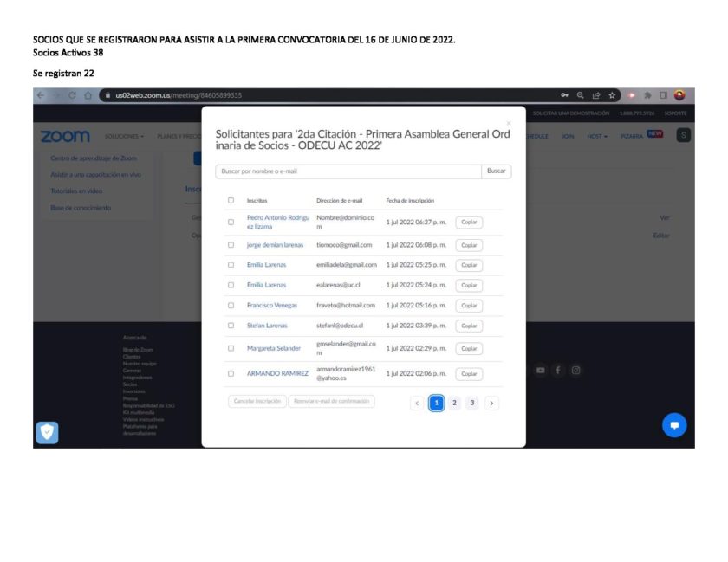This screenshot has height=562, width=728.
Task: Click the search by name or e-mail field
Action: 348,171
